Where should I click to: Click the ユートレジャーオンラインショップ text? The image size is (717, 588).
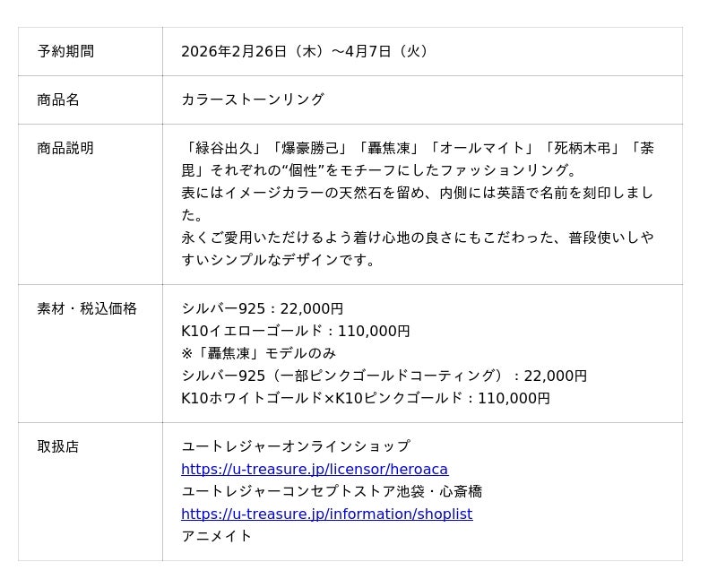point(296,445)
